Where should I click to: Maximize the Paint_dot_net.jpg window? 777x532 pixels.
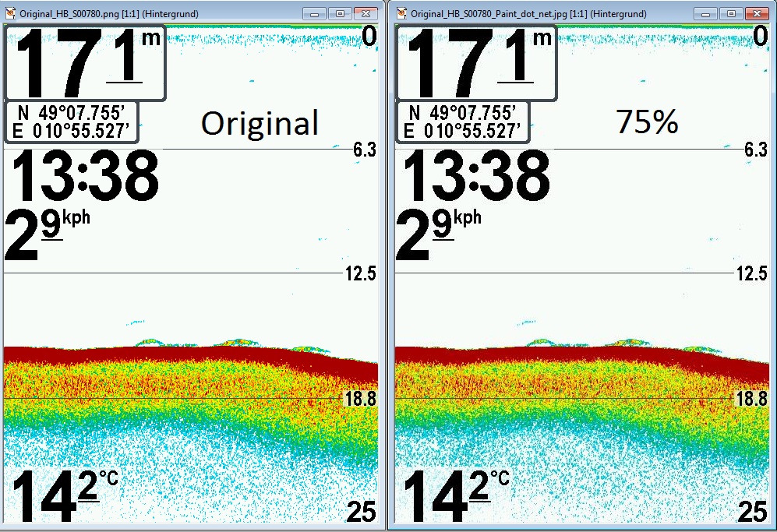[x=731, y=13]
